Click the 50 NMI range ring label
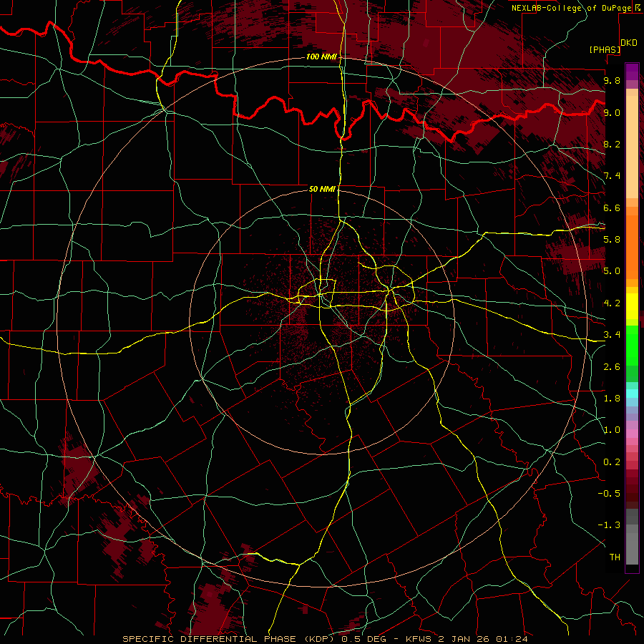Screen dimensions: 644x644 pos(322,189)
